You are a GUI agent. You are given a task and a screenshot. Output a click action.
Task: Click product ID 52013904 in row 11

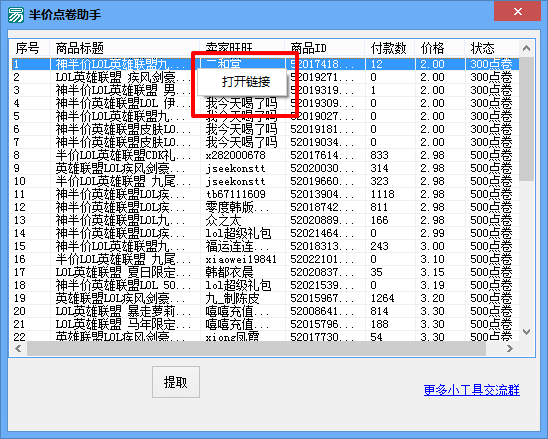pos(322,194)
